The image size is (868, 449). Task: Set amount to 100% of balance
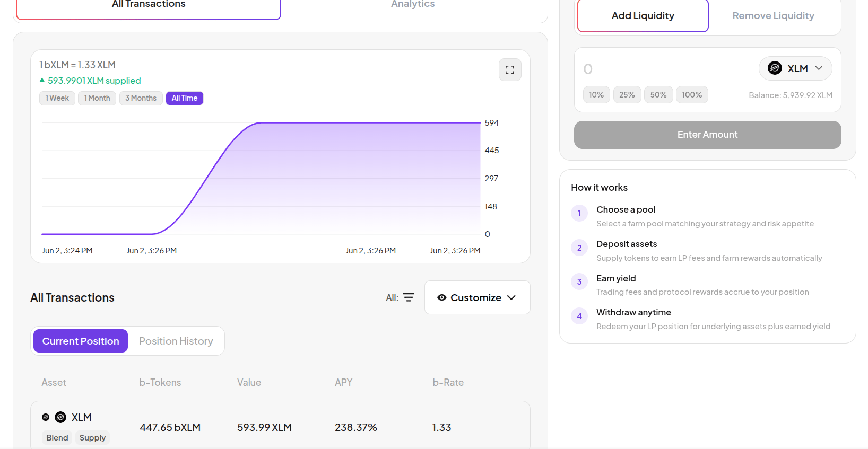click(x=692, y=95)
